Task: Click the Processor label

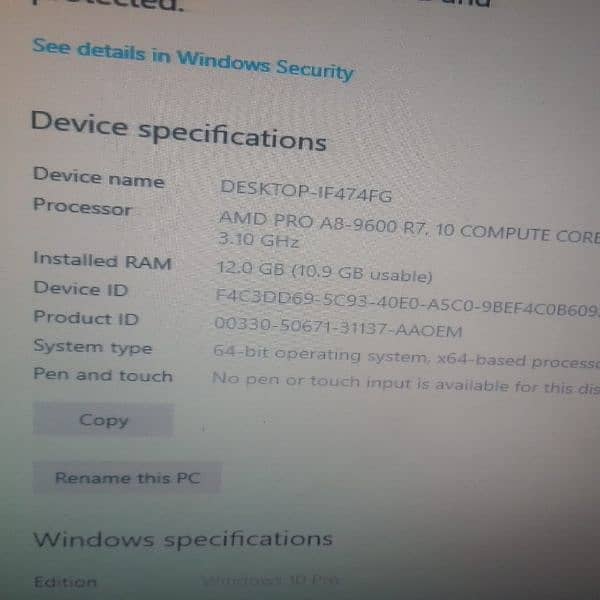Action: (82, 207)
